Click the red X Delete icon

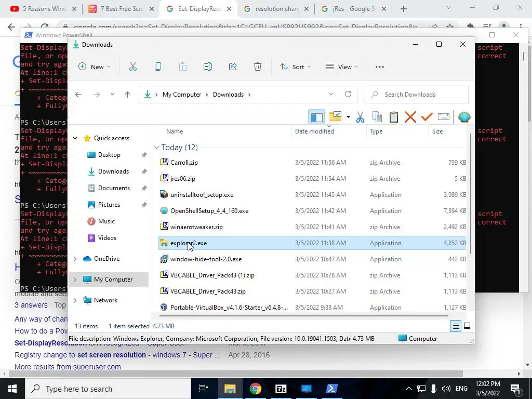pos(410,117)
